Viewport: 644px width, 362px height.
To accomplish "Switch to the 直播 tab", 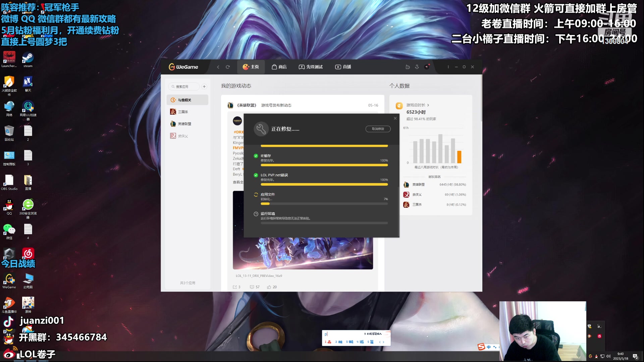I will 343,67.
